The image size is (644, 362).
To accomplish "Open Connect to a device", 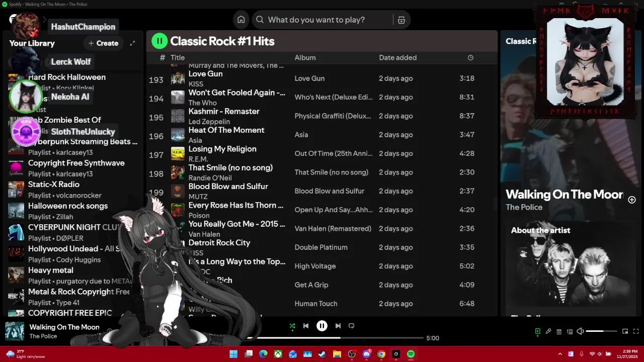I will [570, 331].
